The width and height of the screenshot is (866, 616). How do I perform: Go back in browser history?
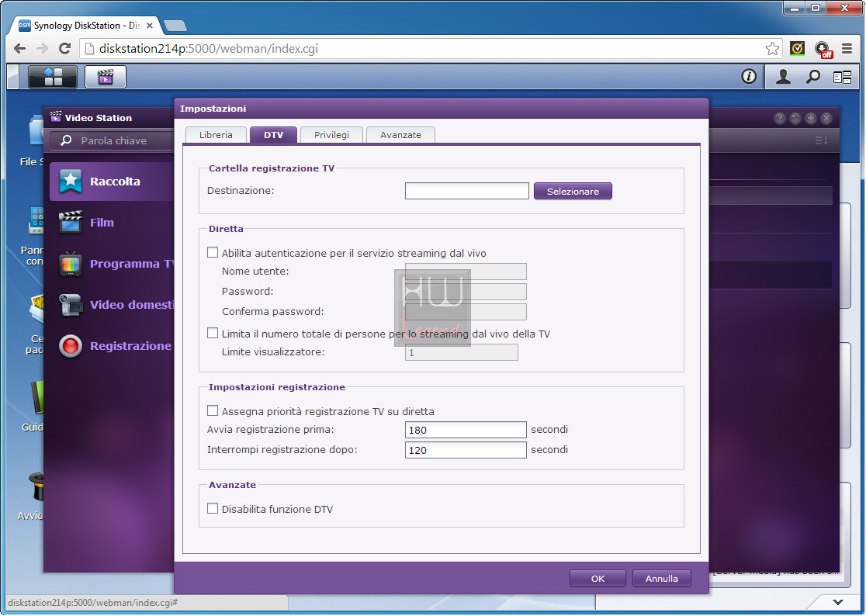20,49
